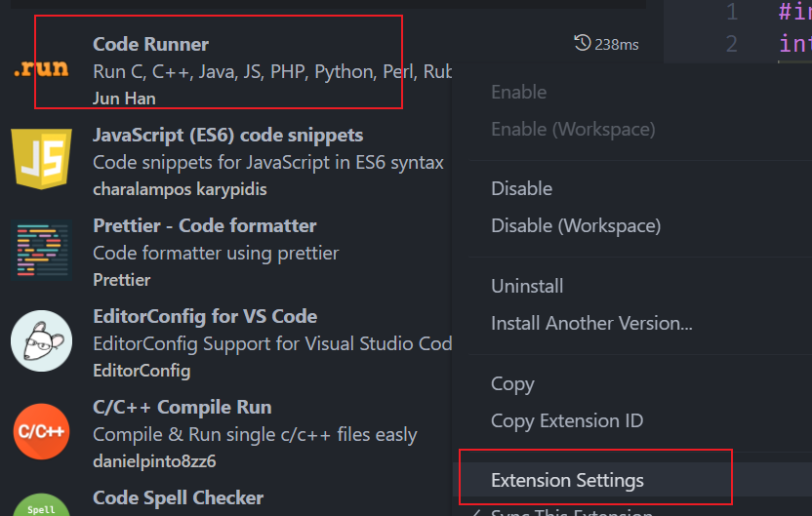Viewport: 812px width, 516px height.
Task: Click the Prettier extension icon
Action: pyautogui.click(x=41, y=250)
